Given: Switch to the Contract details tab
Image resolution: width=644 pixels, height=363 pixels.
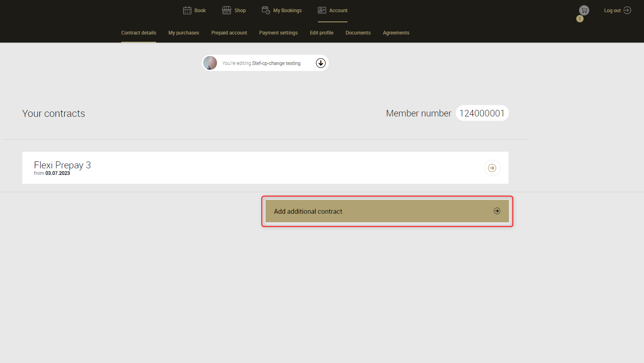Looking at the screenshot, I should click(139, 33).
